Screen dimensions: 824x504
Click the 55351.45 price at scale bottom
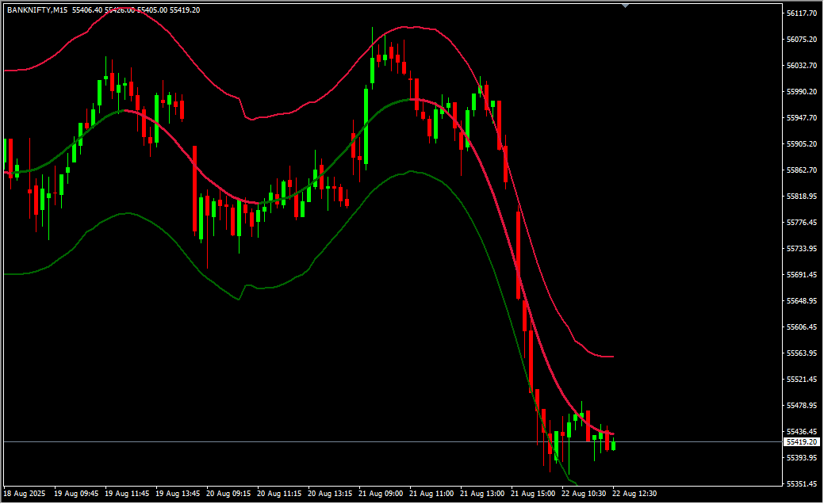pyautogui.click(x=801, y=484)
